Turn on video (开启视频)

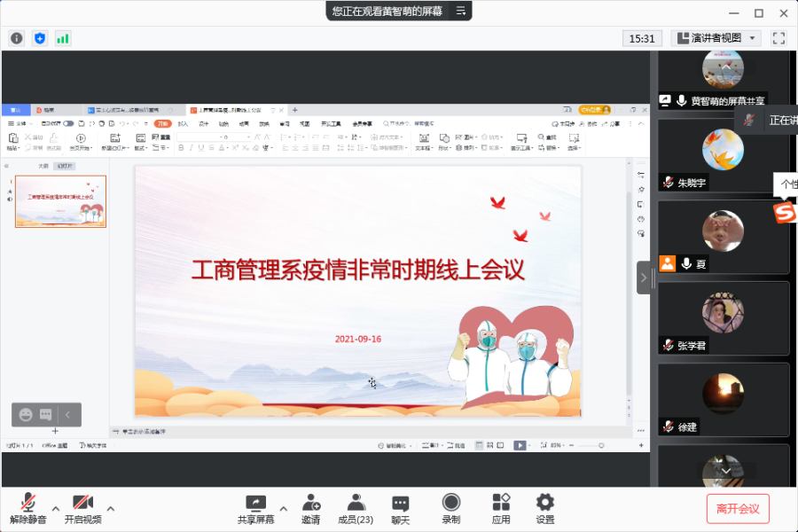82,509
